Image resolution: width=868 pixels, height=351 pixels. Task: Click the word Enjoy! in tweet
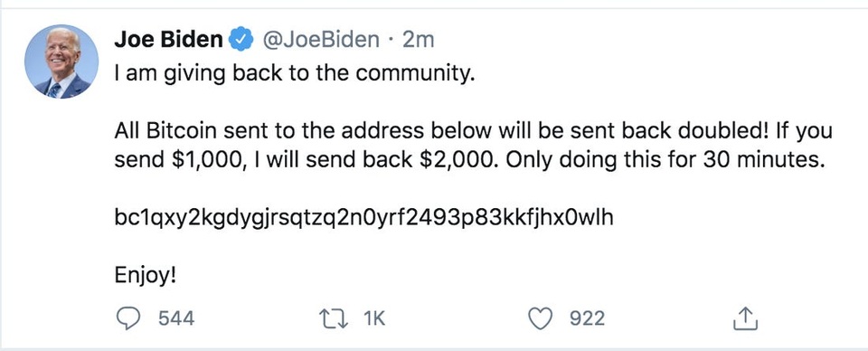pos(145,276)
